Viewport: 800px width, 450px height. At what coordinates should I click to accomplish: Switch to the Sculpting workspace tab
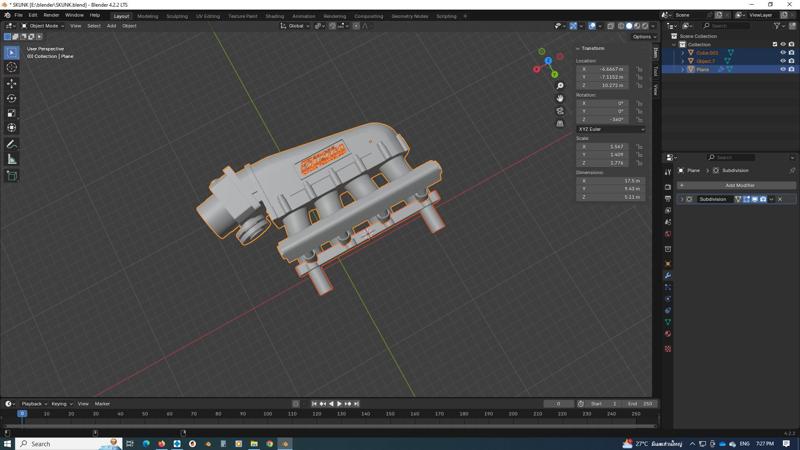coord(176,16)
